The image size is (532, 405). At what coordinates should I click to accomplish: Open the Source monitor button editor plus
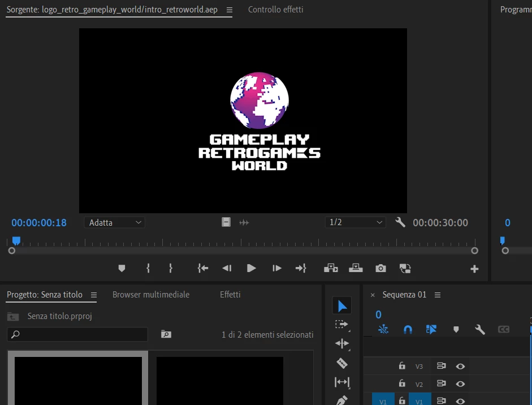tap(474, 269)
